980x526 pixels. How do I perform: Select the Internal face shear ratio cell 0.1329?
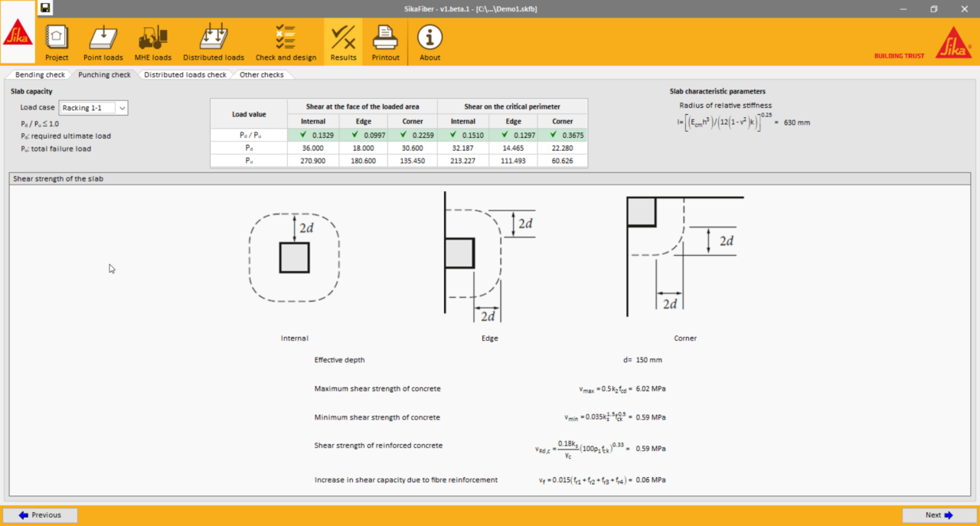coord(313,135)
